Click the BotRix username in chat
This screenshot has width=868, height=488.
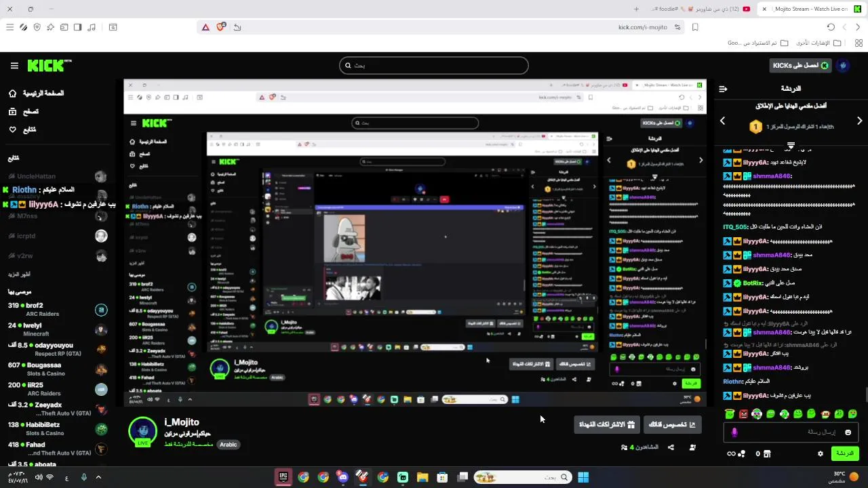pos(753,283)
